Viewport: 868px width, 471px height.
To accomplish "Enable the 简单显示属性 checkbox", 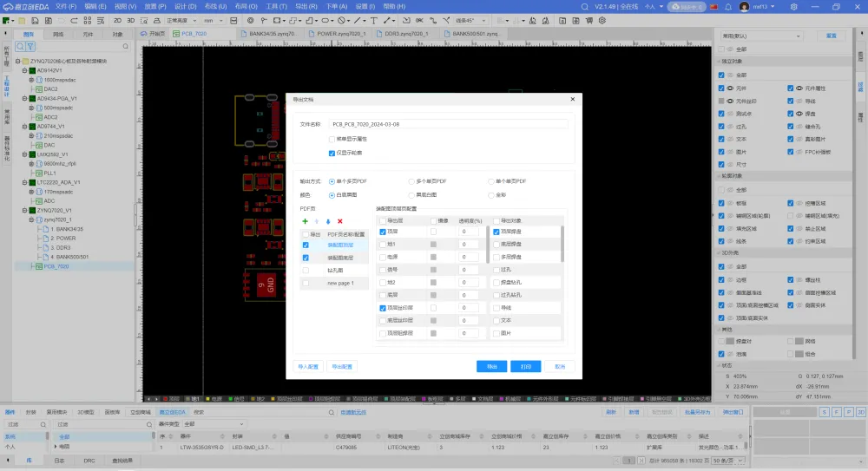I will 332,139.
